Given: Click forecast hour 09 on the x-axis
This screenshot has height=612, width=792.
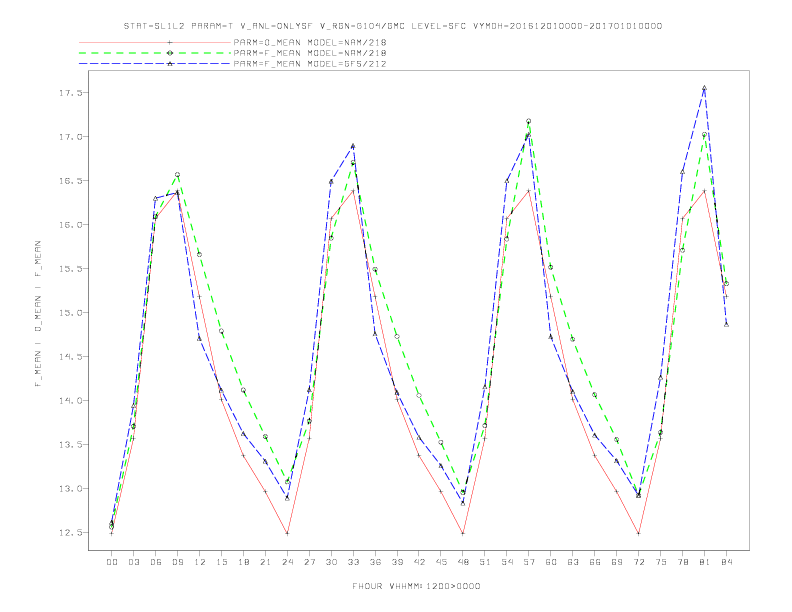Looking at the screenshot, I should pyautogui.click(x=177, y=562).
